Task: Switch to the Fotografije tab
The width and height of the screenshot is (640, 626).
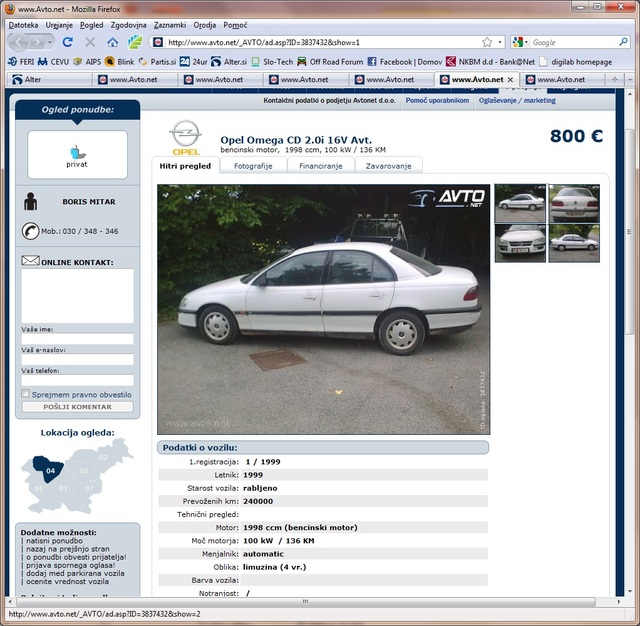Action: click(253, 166)
